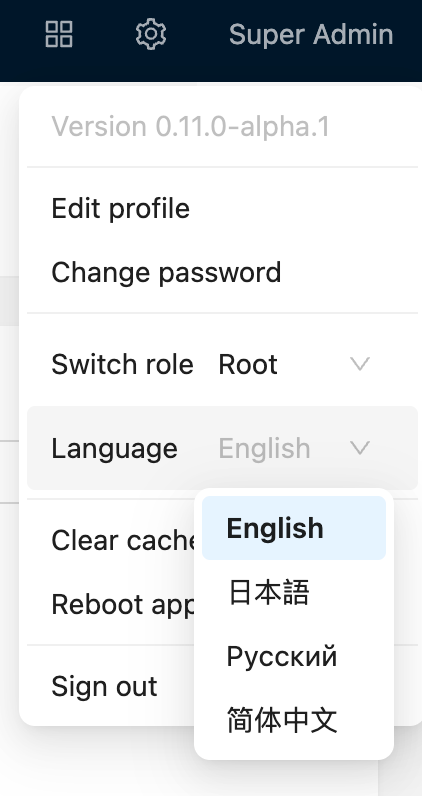
Task: Open the grid plugin manager icon
Action: pyautogui.click(x=59, y=34)
